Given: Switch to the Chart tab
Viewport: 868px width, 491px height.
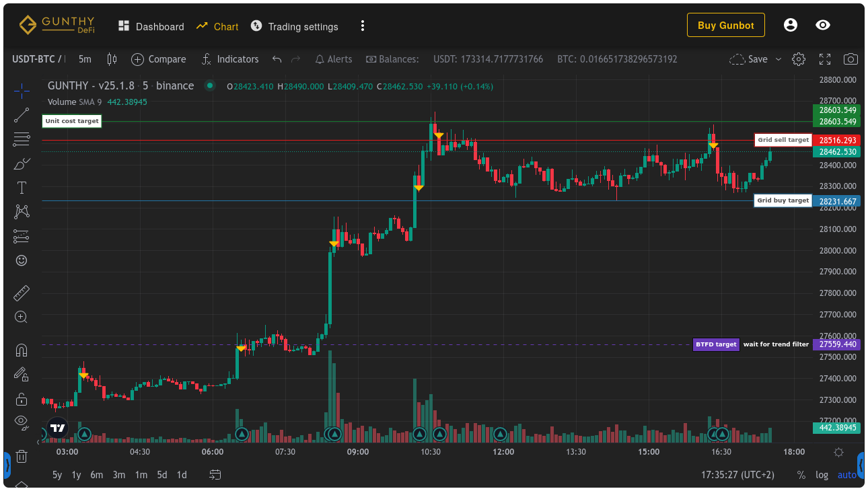Looking at the screenshot, I should (217, 26).
